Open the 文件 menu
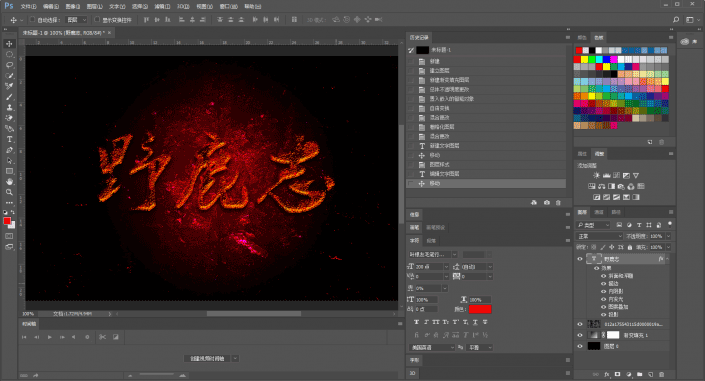This screenshot has height=381, width=705. [28, 6]
